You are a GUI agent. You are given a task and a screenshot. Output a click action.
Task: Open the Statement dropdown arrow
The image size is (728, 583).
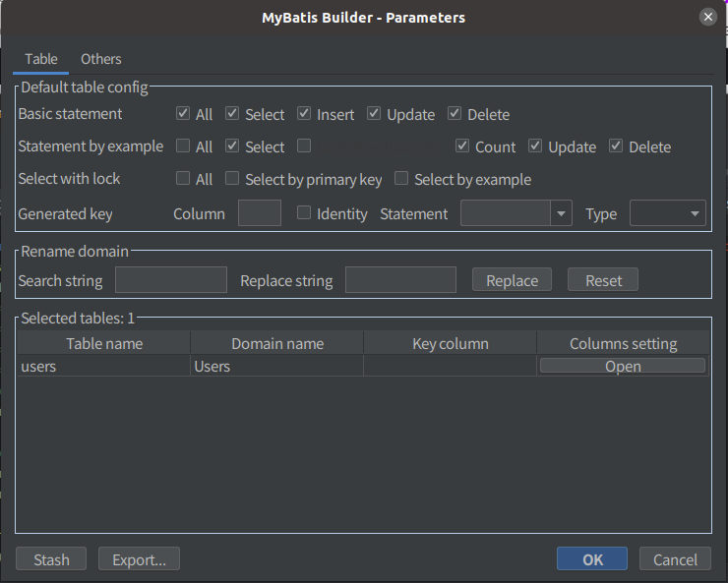coord(561,213)
